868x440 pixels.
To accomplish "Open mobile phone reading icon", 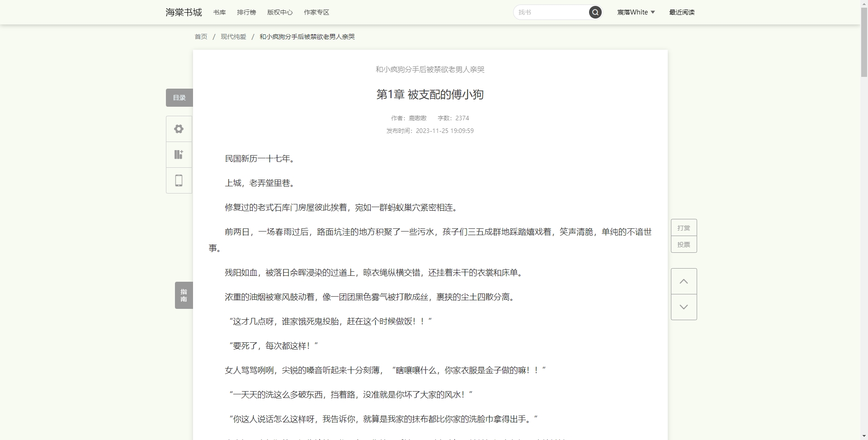I will pos(179,180).
